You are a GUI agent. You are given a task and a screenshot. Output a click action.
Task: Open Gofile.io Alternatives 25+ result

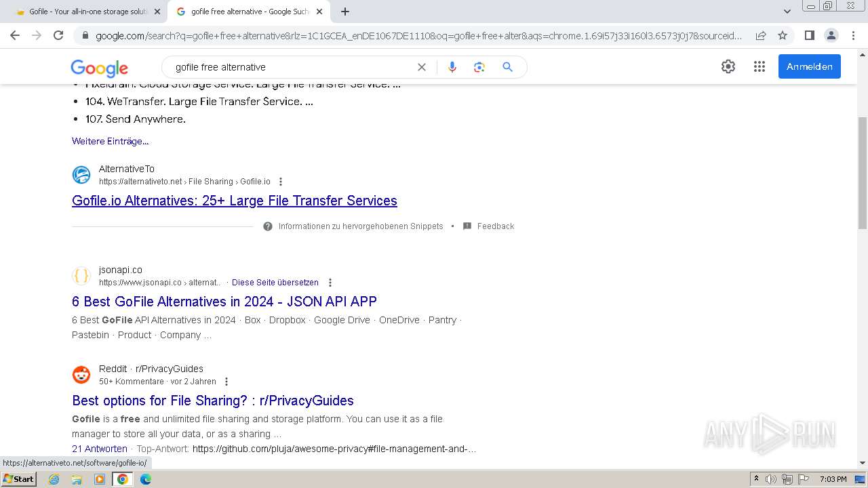[235, 201]
